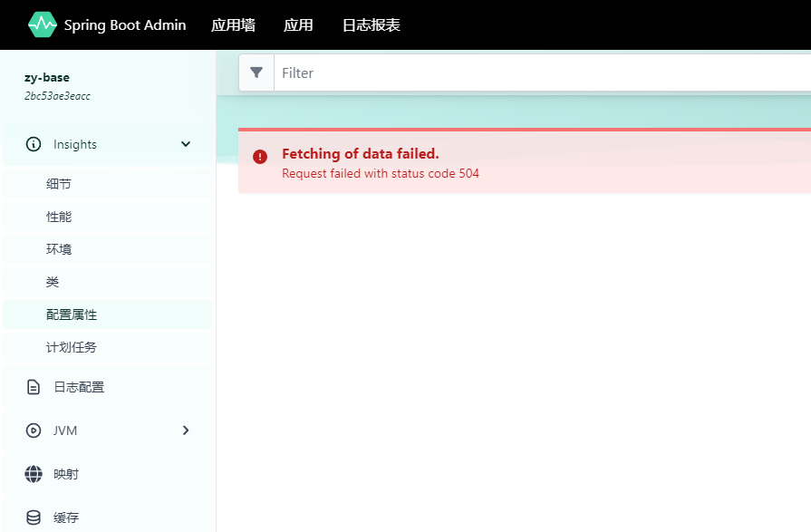Click the 映射 globe icon
The height and width of the screenshot is (532, 811).
tap(32, 474)
